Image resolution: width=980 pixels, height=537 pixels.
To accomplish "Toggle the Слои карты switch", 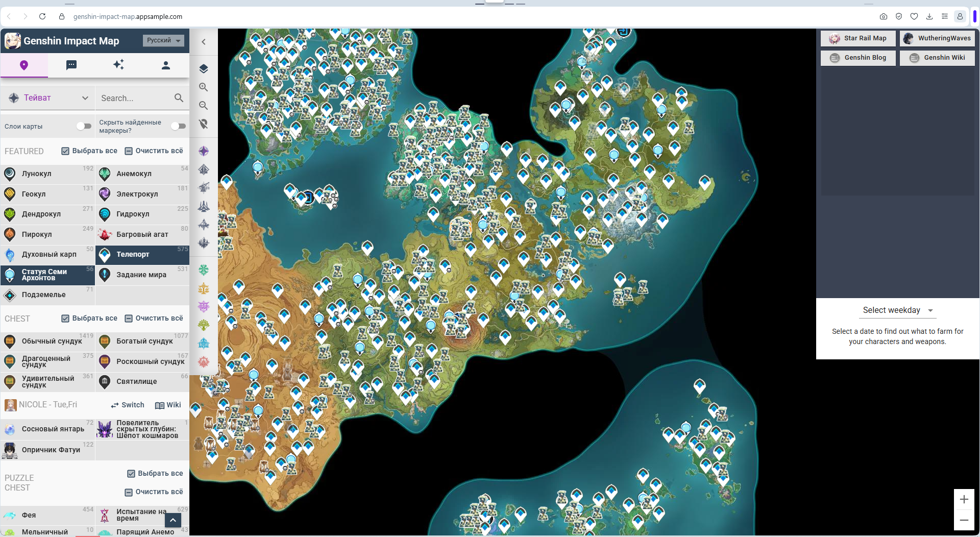I will pos(84,126).
